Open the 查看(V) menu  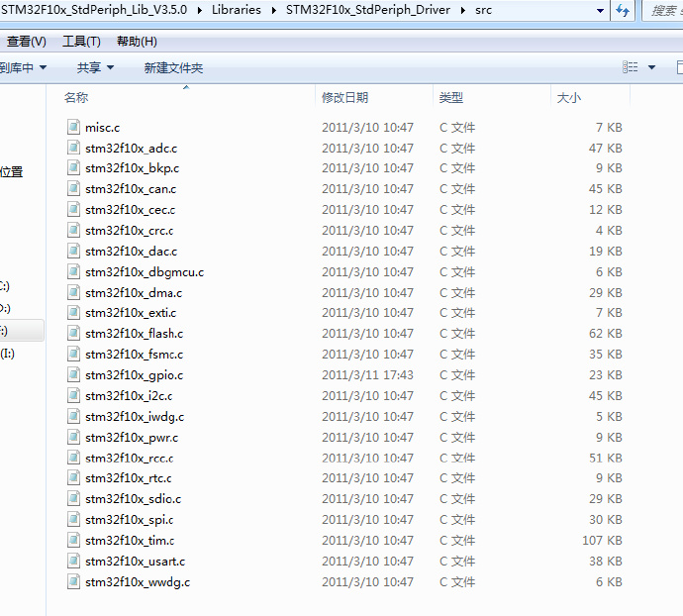pos(26,42)
